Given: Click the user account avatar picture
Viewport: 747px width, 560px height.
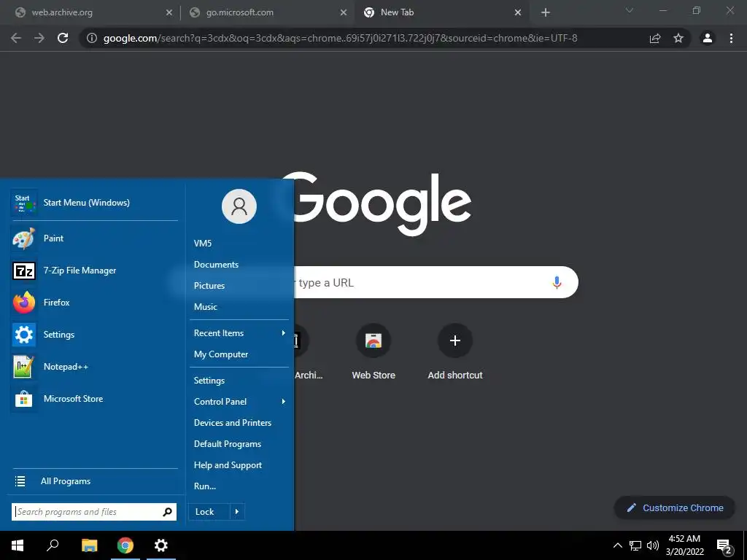Looking at the screenshot, I should click(x=239, y=206).
